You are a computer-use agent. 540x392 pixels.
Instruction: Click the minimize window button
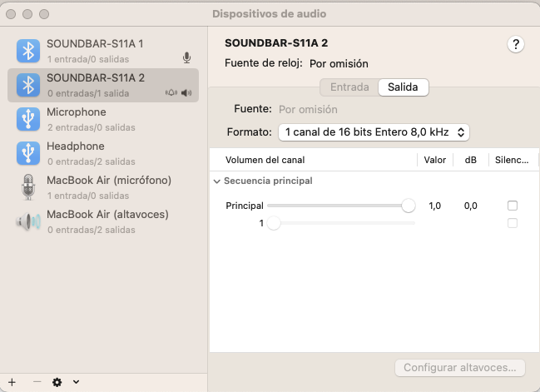27,14
